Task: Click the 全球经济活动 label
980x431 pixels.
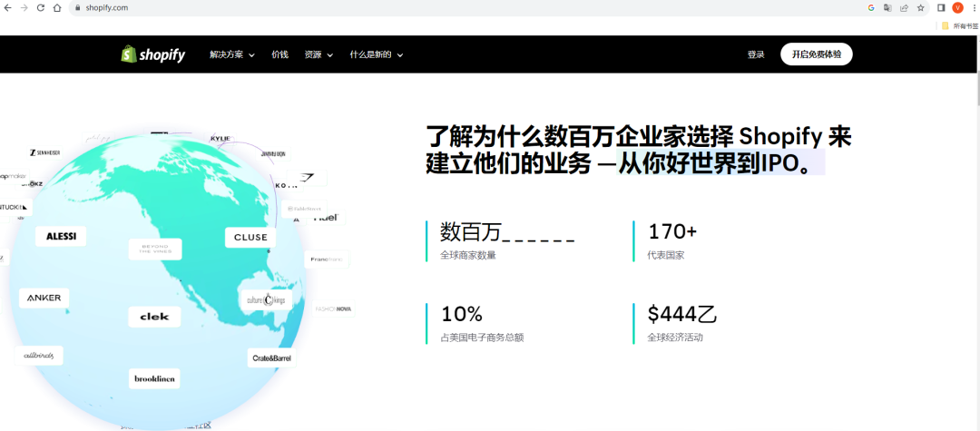Action: pos(676,338)
